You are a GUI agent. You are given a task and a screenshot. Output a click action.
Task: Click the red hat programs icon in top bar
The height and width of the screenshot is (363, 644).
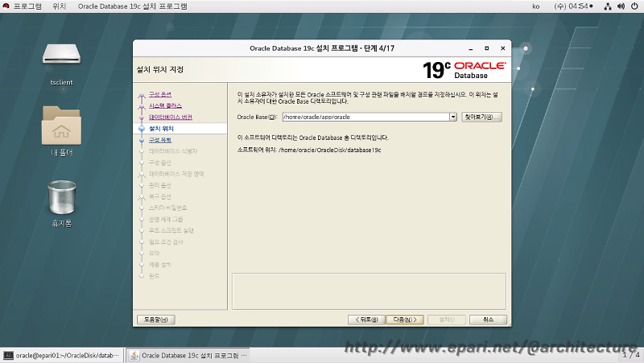click(6, 6)
